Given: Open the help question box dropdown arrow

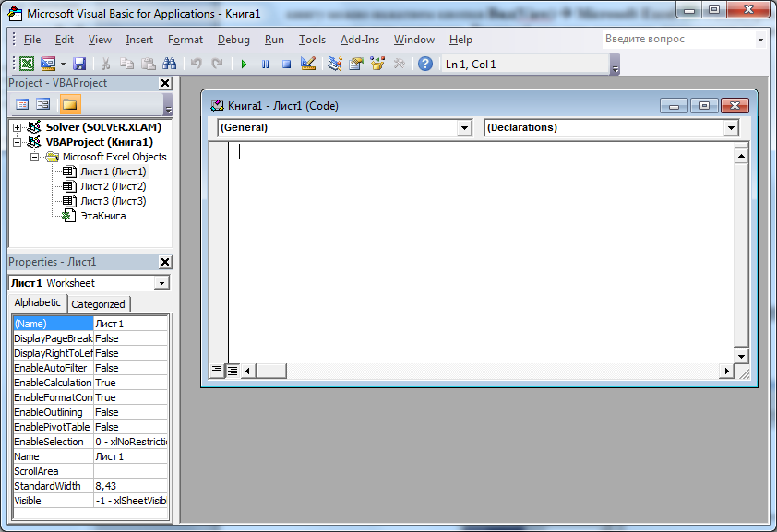Looking at the screenshot, I should coord(760,40).
